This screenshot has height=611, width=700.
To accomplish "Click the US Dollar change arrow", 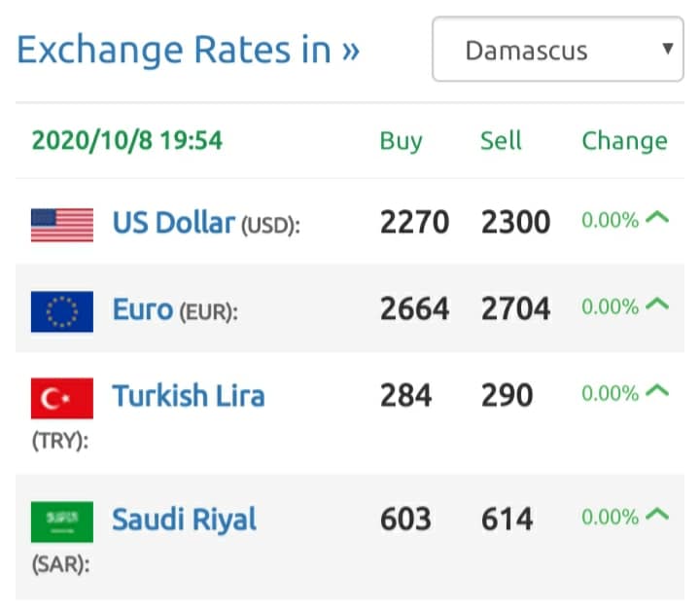I will (657, 218).
